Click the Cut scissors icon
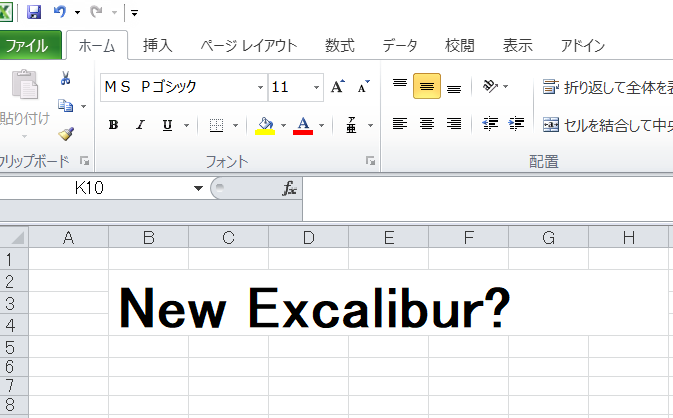This screenshot has width=673, height=418. pyautogui.click(x=66, y=79)
